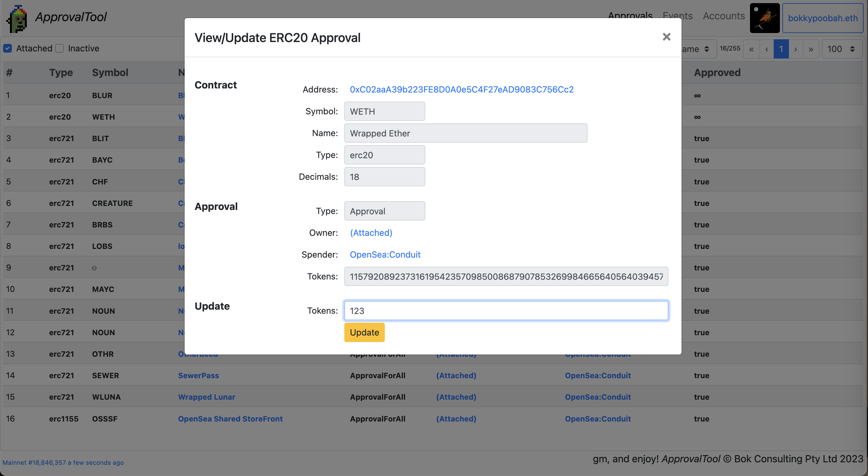Screen dimensions: 868x476
Task: Click the Update Tokens input field
Action: (506, 311)
